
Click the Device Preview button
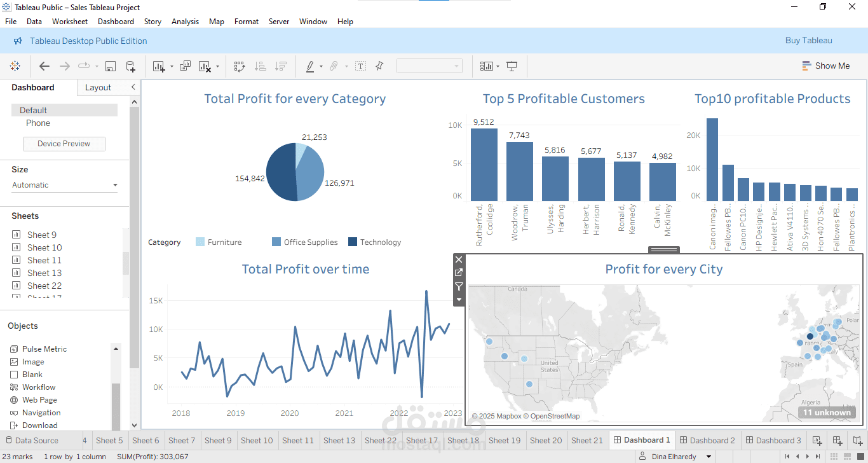(64, 144)
